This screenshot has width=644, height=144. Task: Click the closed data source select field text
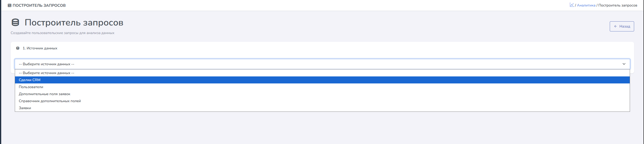click(x=47, y=64)
